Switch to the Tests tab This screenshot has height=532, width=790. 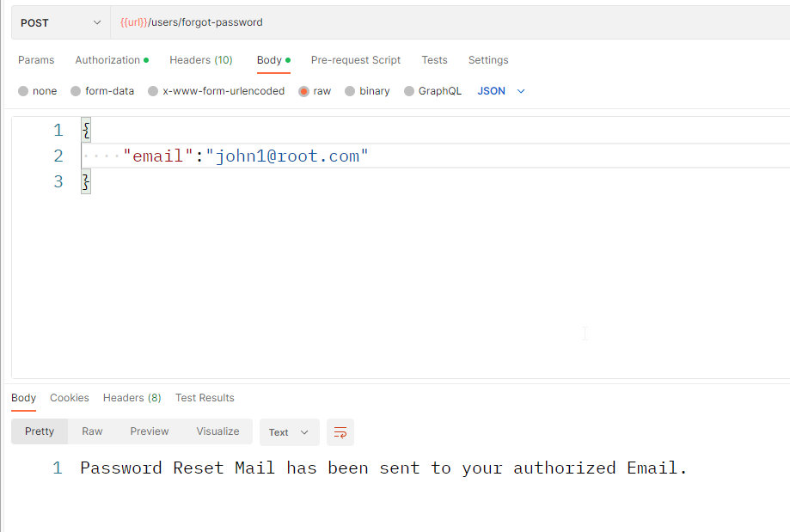(x=434, y=60)
